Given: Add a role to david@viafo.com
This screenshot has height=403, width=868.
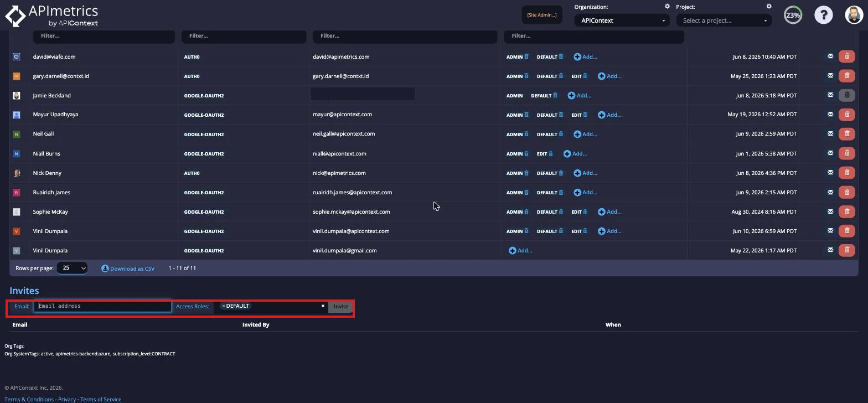Looking at the screenshot, I should point(585,56).
